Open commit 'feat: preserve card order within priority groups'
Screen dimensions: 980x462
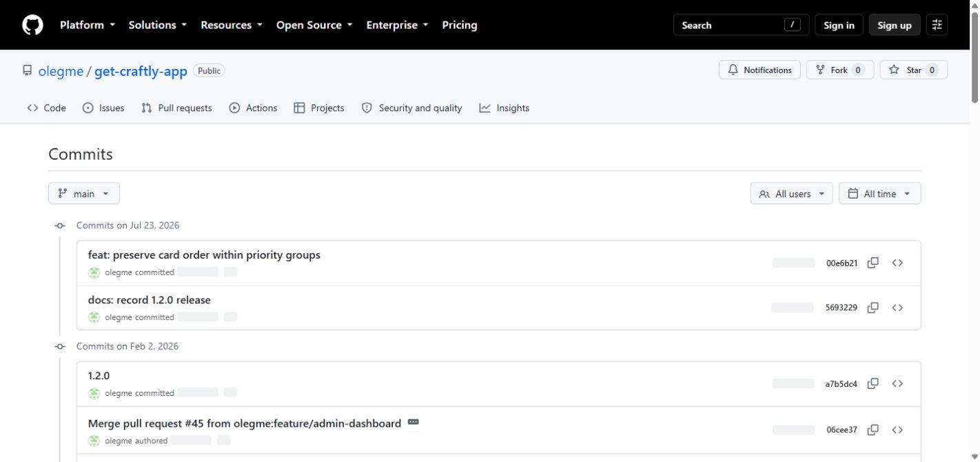tap(204, 255)
